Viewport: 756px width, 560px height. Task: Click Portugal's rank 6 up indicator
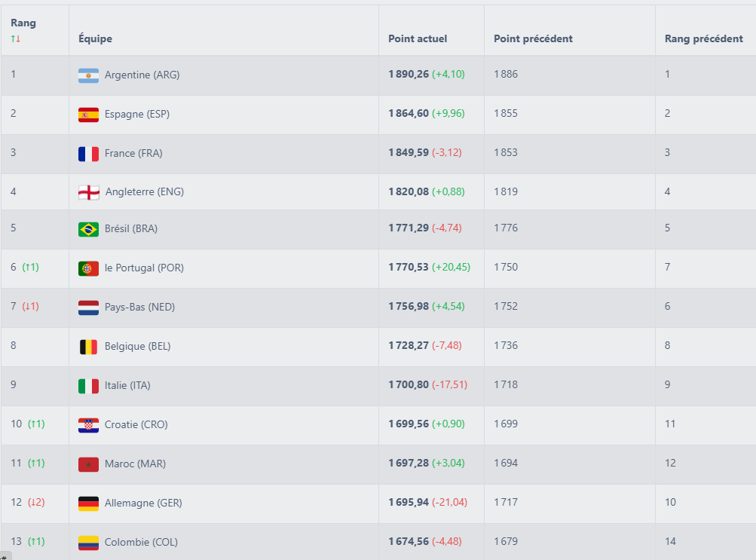(30, 267)
